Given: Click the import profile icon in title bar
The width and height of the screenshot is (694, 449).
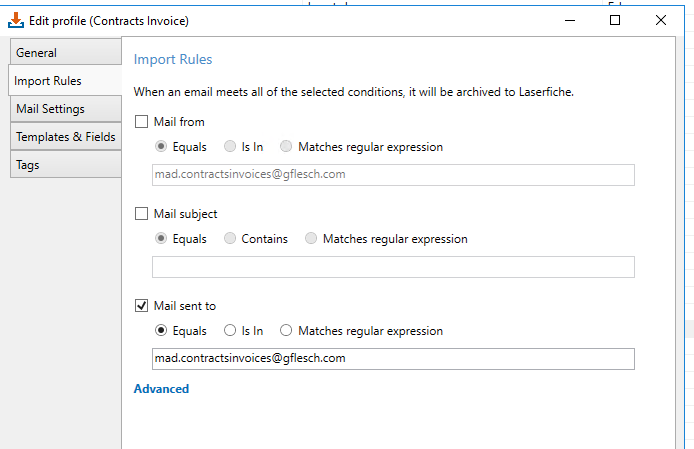Looking at the screenshot, I should [x=16, y=20].
